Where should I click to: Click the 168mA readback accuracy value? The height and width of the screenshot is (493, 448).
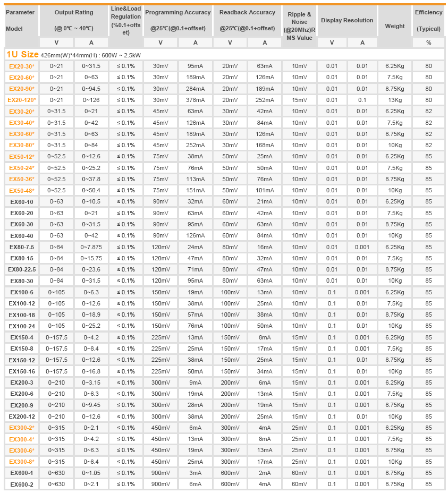(x=265, y=145)
